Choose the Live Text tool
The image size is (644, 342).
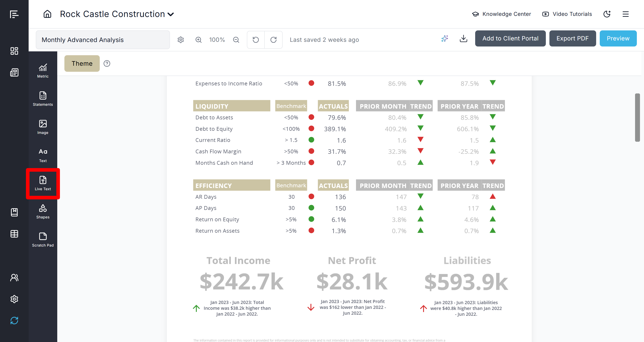click(x=43, y=183)
